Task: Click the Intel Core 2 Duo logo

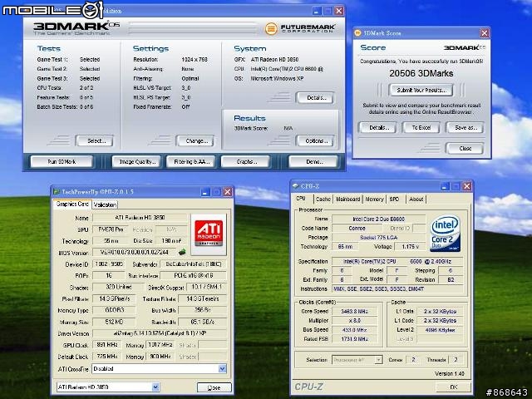Action: click(x=446, y=234)
